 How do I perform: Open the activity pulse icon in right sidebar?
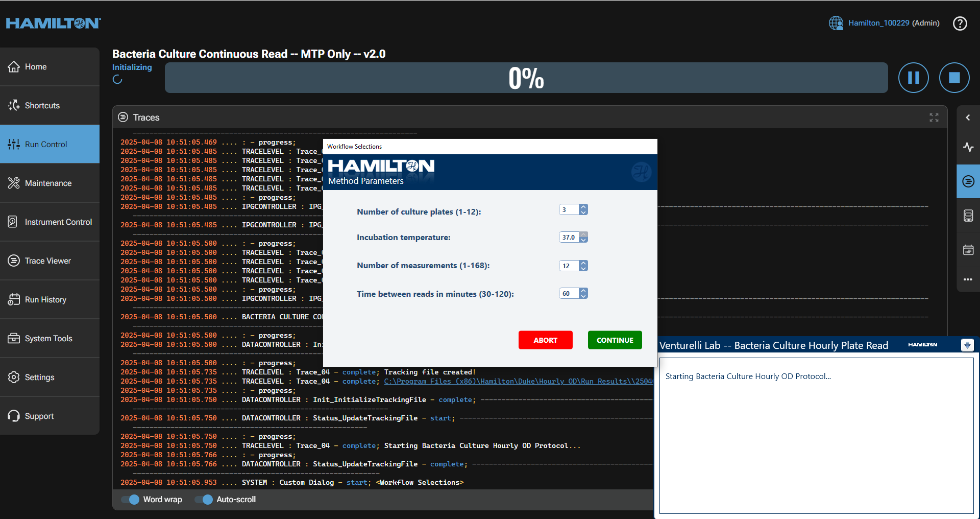click(x=968, y=147)
